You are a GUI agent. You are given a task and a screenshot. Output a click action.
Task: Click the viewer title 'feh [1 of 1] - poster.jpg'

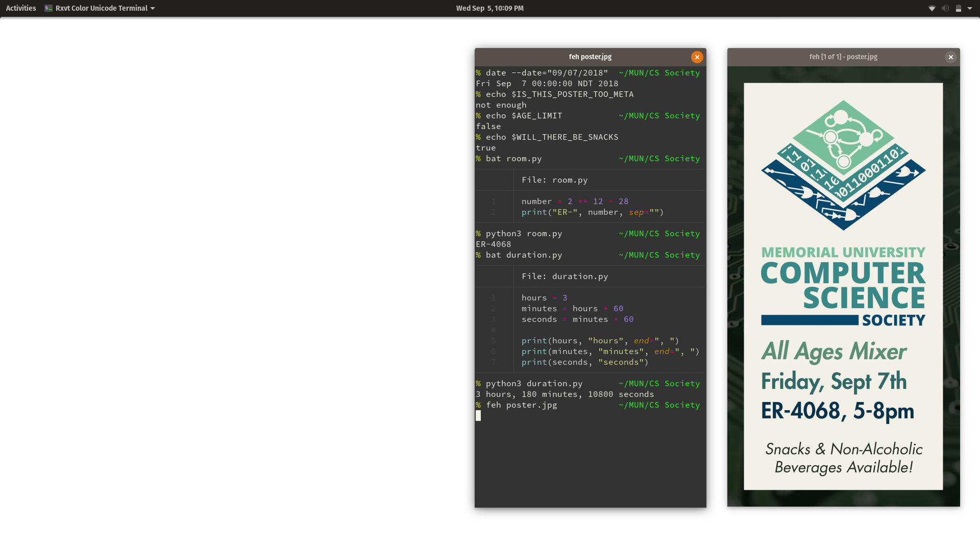click(x=843, y=57)
